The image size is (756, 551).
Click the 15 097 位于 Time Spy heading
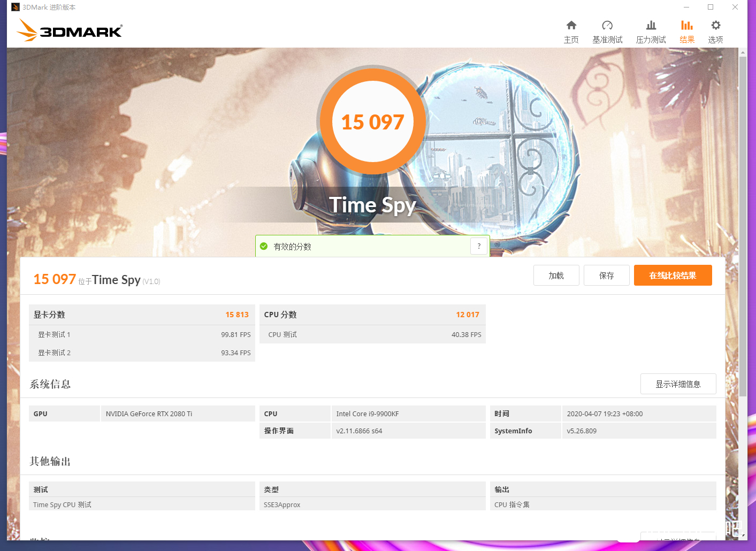click(97, 279)
